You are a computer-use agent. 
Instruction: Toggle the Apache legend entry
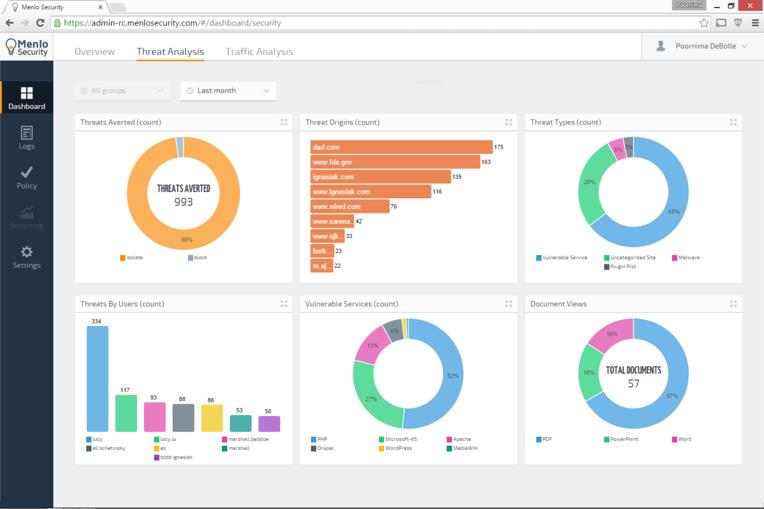[459, 439]
